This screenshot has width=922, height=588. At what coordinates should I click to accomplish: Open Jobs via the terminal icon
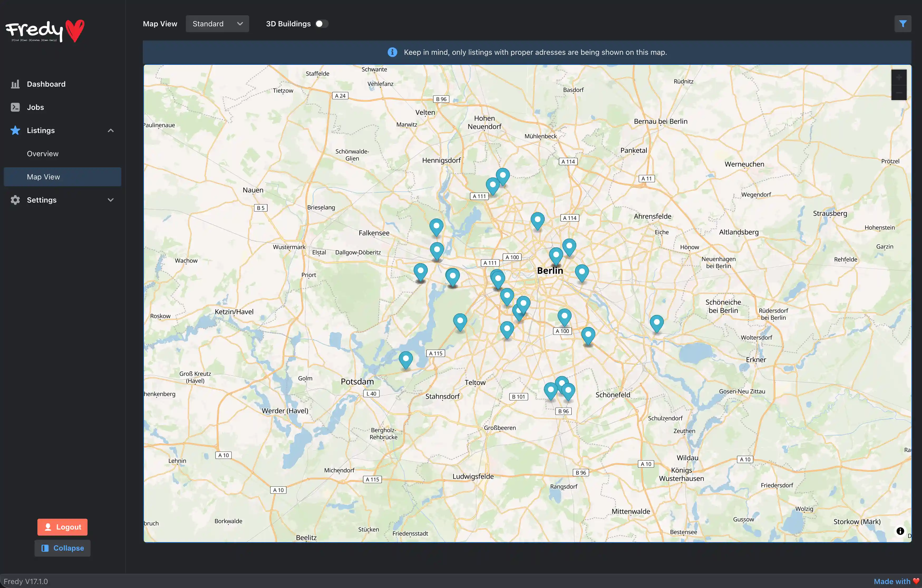(15, 107)
